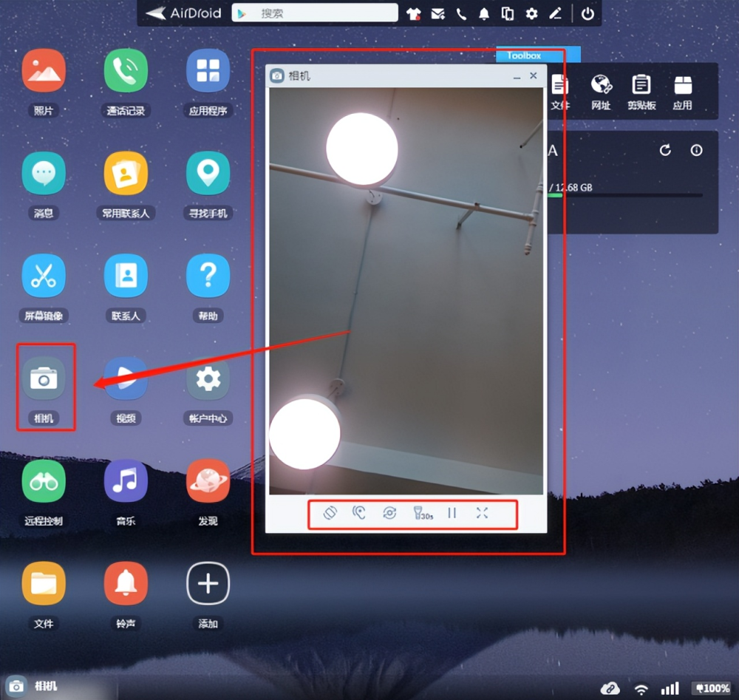This screenshot has width=739, height=700.
Task: Launch the Camera (相机) desktop icon
Action: point(44,378)
